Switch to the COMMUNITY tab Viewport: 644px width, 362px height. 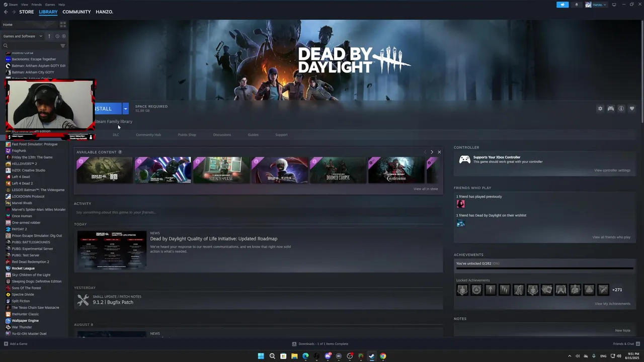[76, 12]
